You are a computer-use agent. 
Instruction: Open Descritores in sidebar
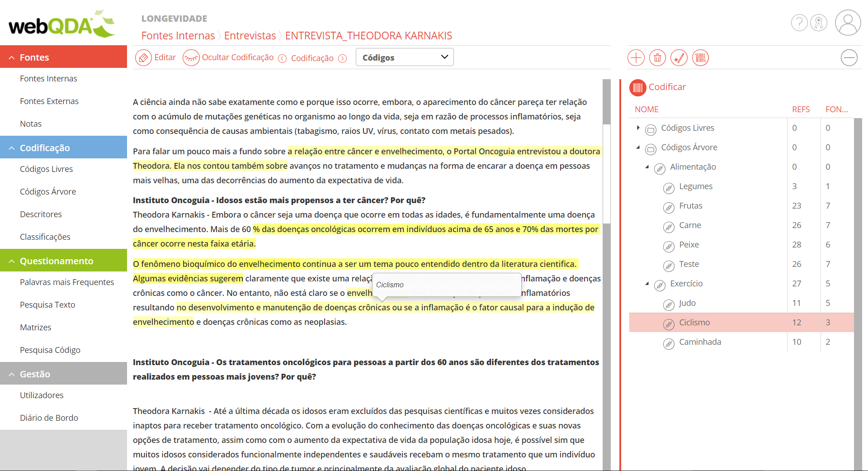tap(41, 214)
